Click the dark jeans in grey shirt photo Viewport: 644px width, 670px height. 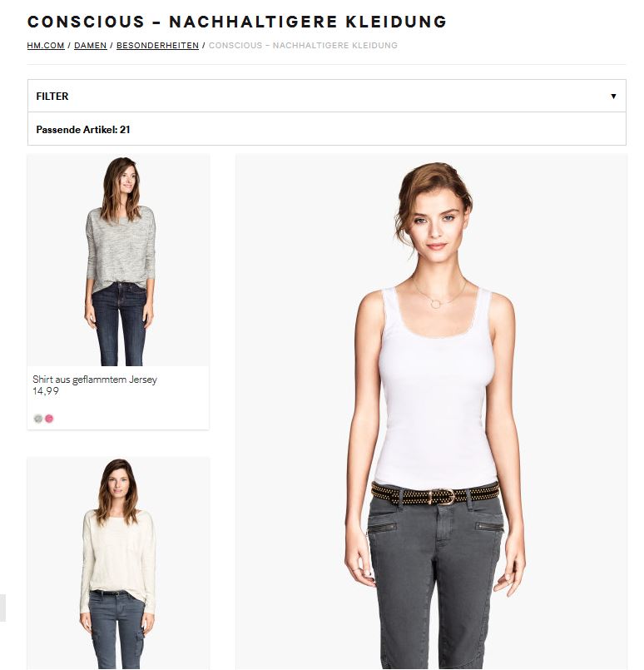(120, 324)
